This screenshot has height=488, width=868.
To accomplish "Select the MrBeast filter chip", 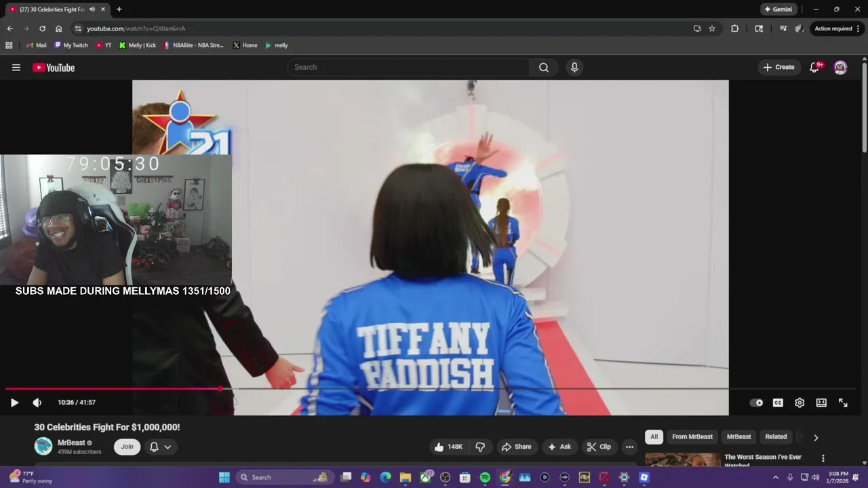I will coord(738,437).
